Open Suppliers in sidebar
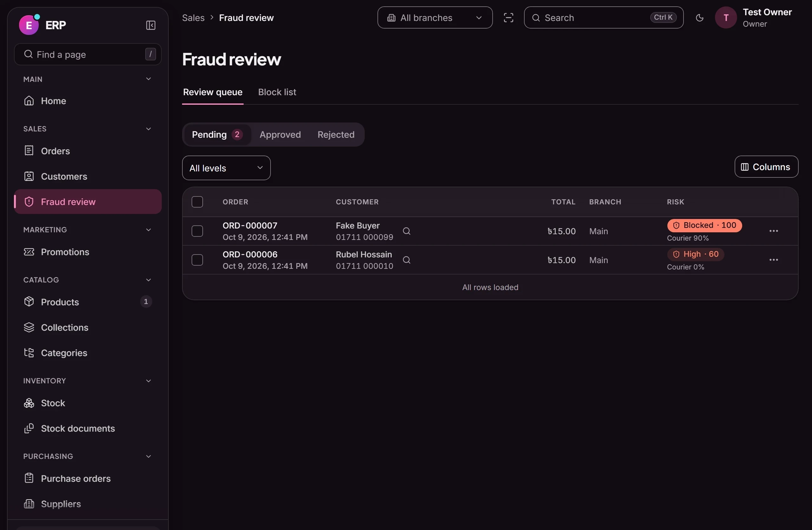This screenshot has height=530, width=812. tap(88, 504)
